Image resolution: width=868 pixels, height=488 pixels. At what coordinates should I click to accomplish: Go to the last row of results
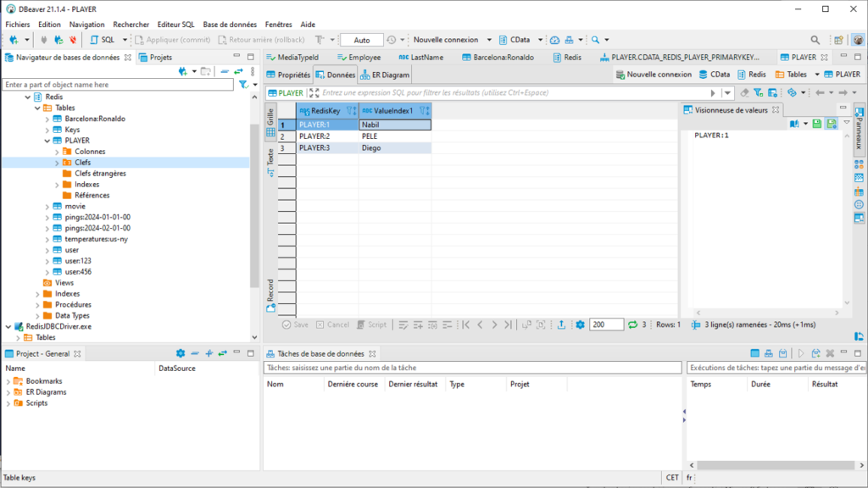tap(509, 324)
